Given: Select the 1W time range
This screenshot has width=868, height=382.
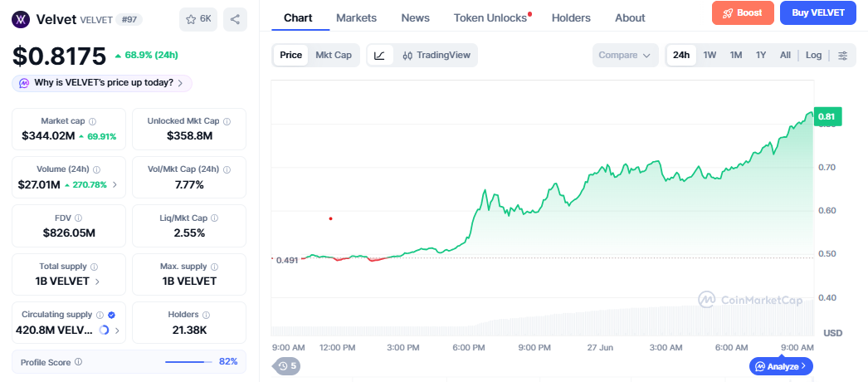Looking at the screenshot, I should point(710,56).
